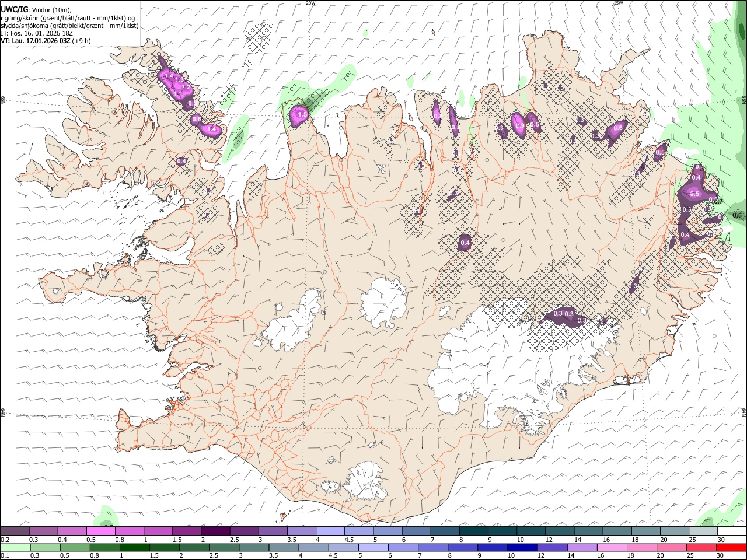This screenshot has width=747, height=560.
Task: Click the 'VT: Lau. 17.01.2026 03Z' valid time
Action: pyautogui.click(x=36, y=41)
